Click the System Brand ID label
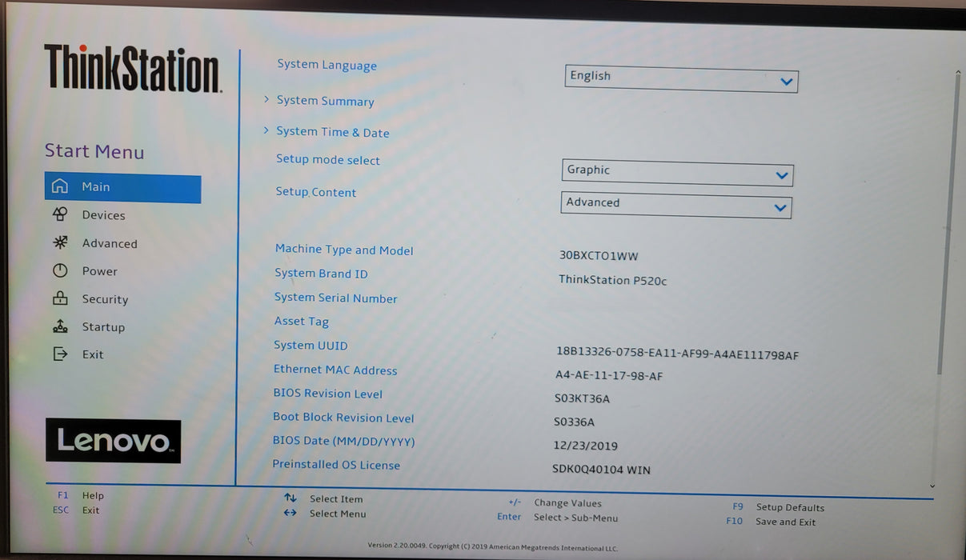The image size is (966, 560). point(321,274)
